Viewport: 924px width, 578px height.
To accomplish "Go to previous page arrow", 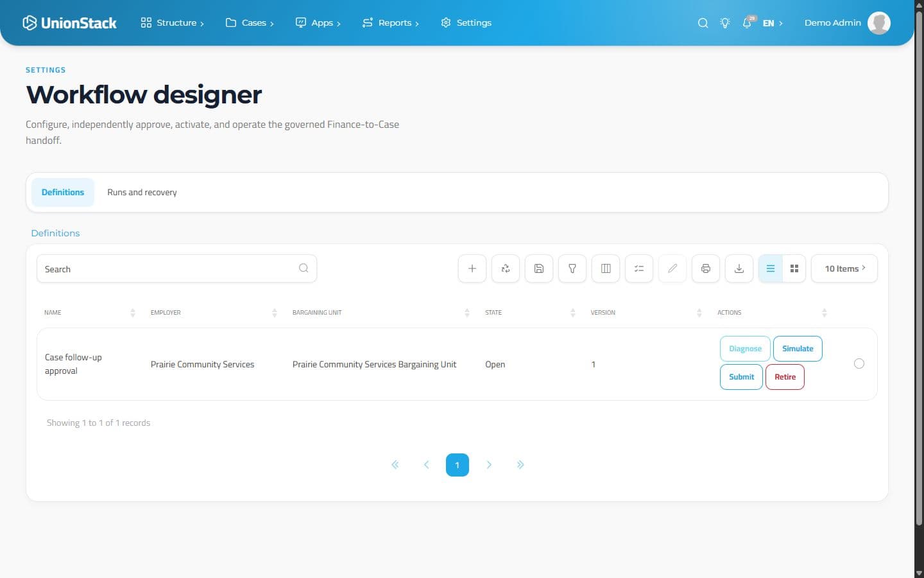I will coord(426,464).
